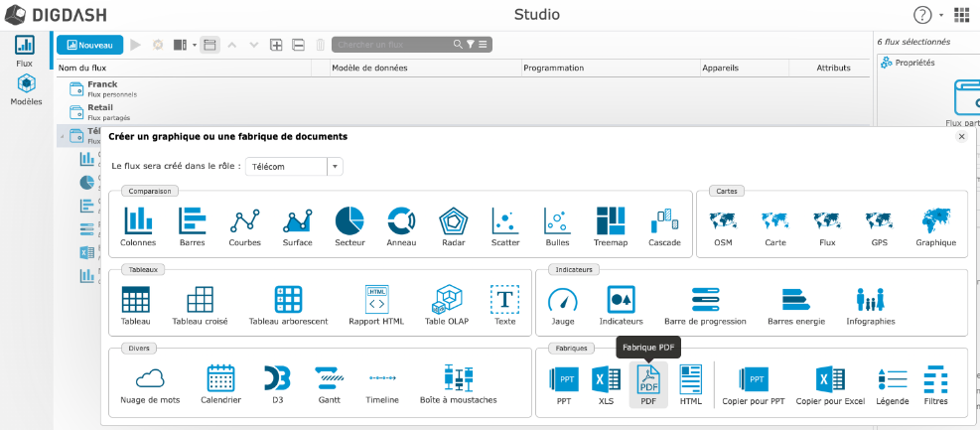
Task: Click the Chercher un flux search field
Action: point(392,45)
